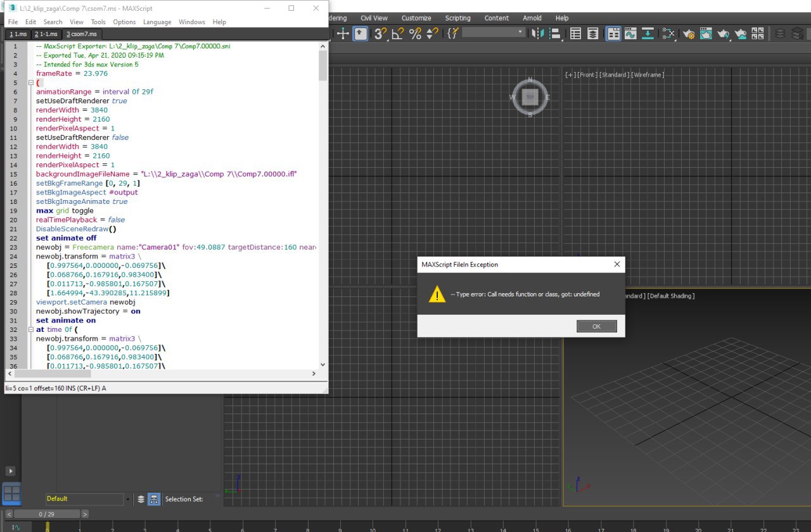Screen dimensions: 811x532
Task: Open the [Default Shading] viewport menu
Action: pyautogui.click(x=670, y=296)
